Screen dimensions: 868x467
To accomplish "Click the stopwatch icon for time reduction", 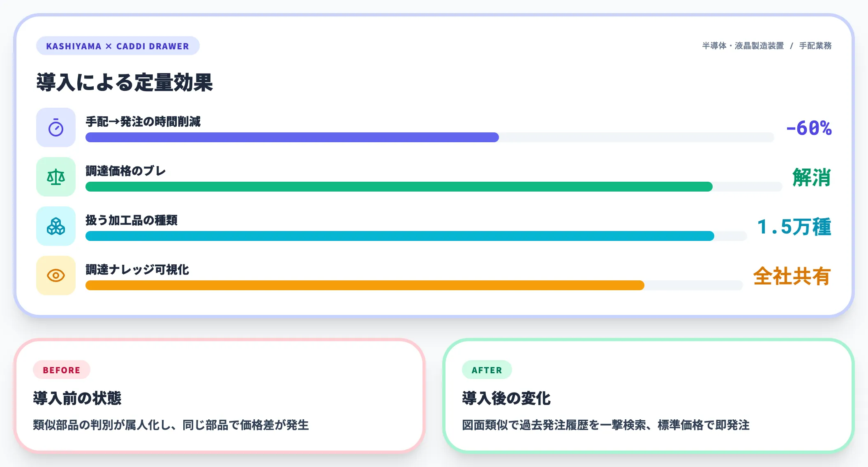I will [56, 128].
